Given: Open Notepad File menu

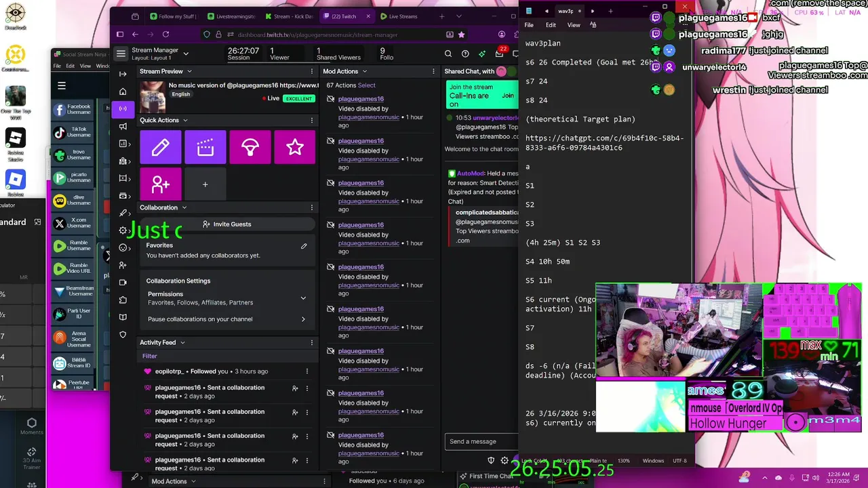Looking at the screenshot, I should [x=529, y=25].
